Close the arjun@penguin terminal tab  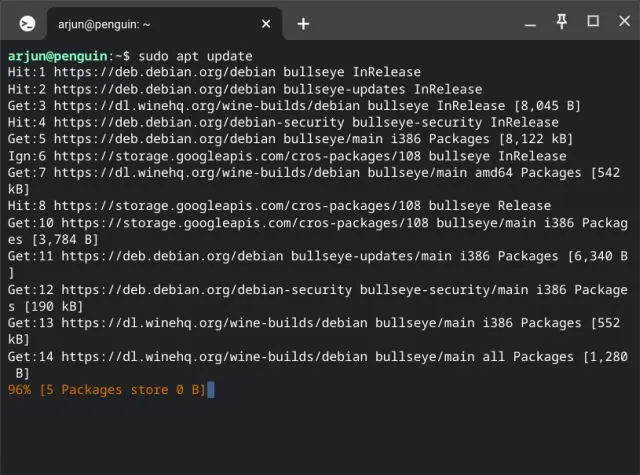coord(267,23)
